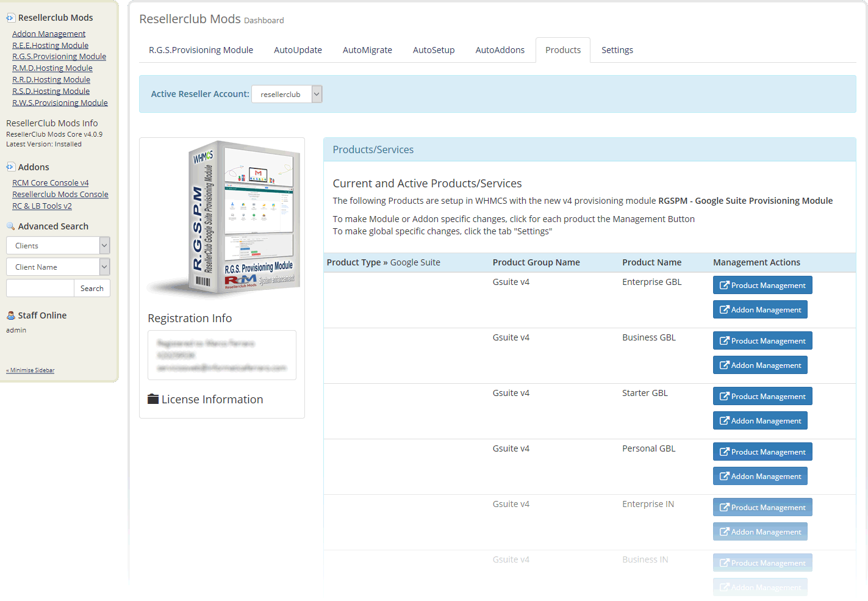Click the admin staff name

[x=16, y=330]
